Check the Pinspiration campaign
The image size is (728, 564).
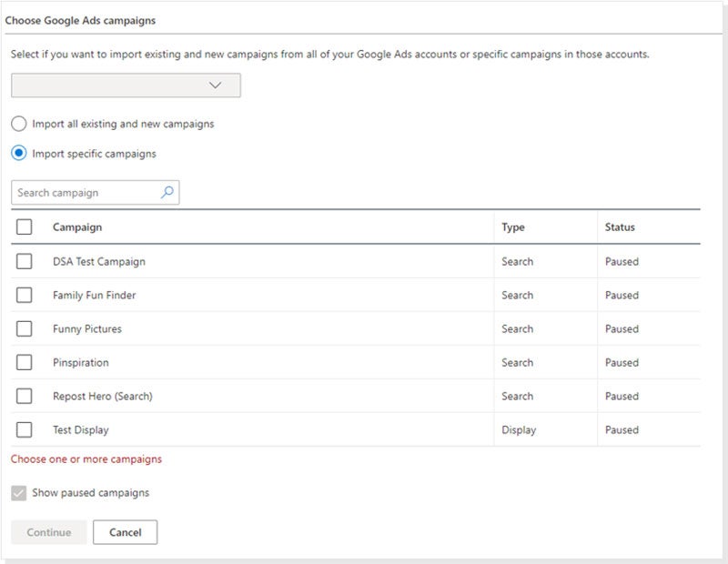point(25,362)
